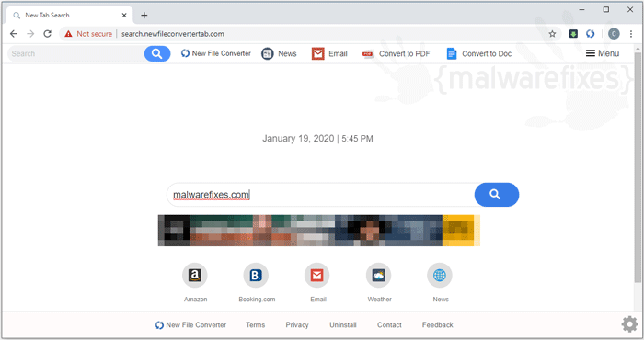Click the Uninstall link

343,324
